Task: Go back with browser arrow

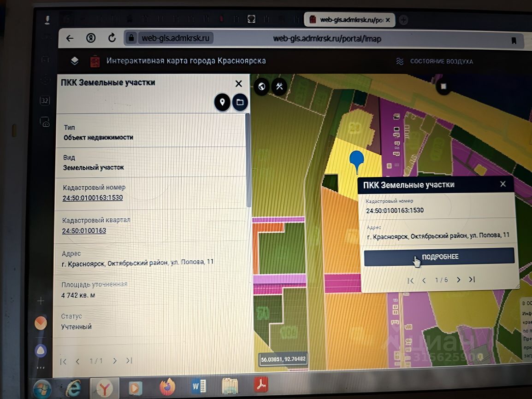Action: pos(70,38)
